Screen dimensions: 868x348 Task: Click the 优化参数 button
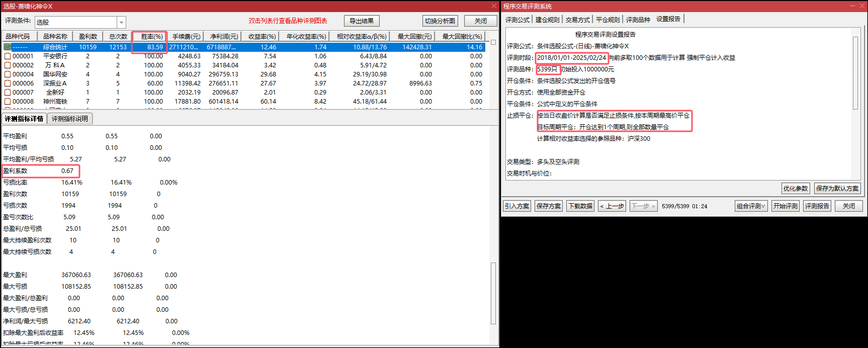pos(796,188)
